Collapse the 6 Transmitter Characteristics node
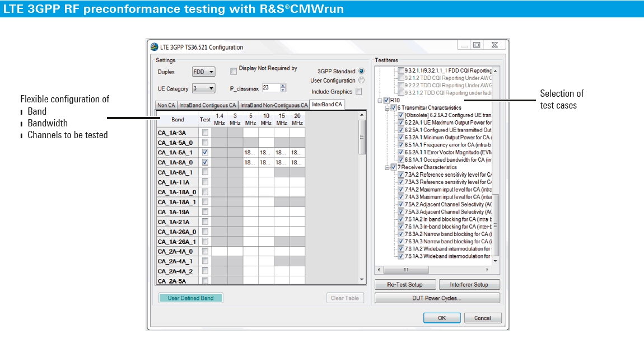 (x=387, y=108)
